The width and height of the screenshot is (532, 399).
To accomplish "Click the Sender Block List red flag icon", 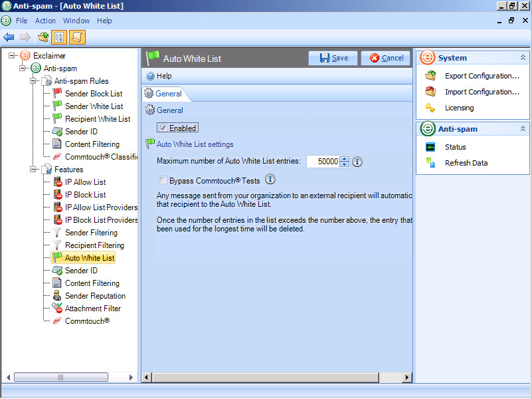I will coord(57,93).
